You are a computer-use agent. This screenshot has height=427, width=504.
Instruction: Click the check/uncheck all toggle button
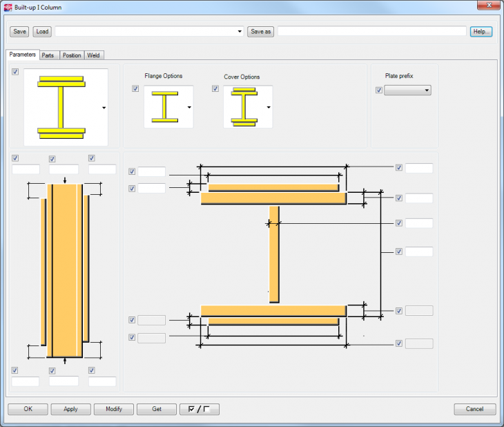[x=199, y=409]
